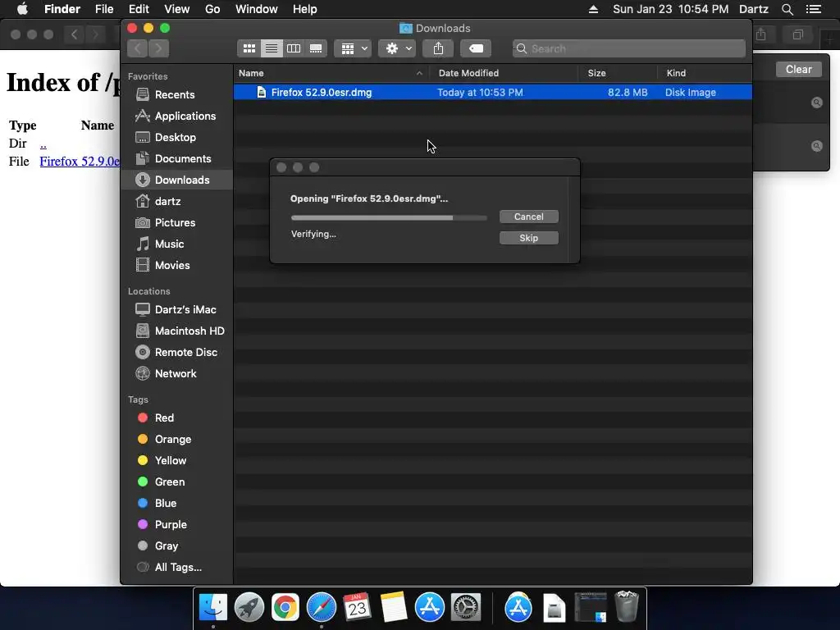Open Applications in the sidebar
The image size is (840, 630).
click(177, 116)
